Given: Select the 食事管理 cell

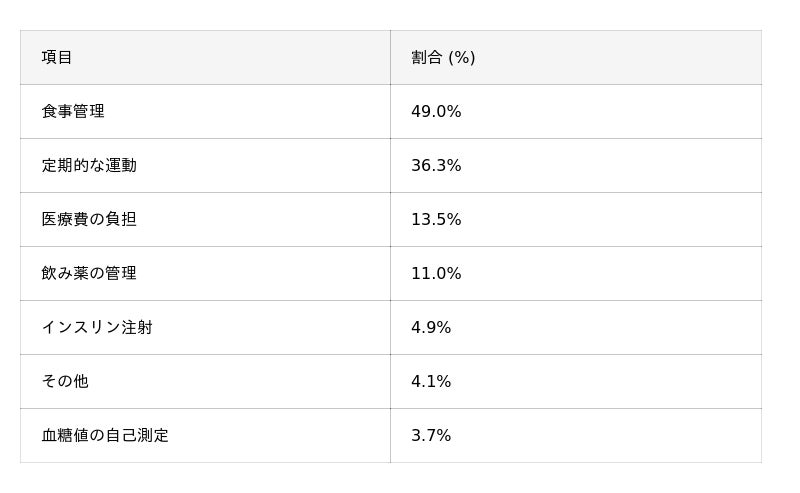Looking at the screenshot, I should 73,112.
